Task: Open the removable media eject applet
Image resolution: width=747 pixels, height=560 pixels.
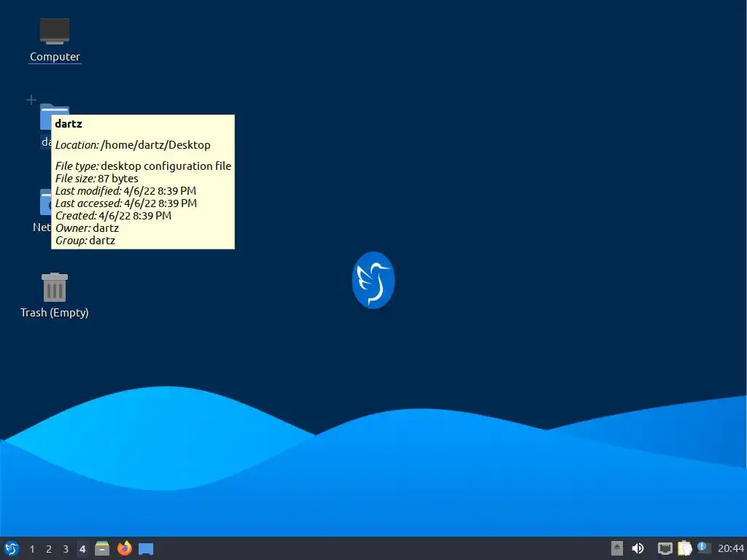Action: coord(617,548)
